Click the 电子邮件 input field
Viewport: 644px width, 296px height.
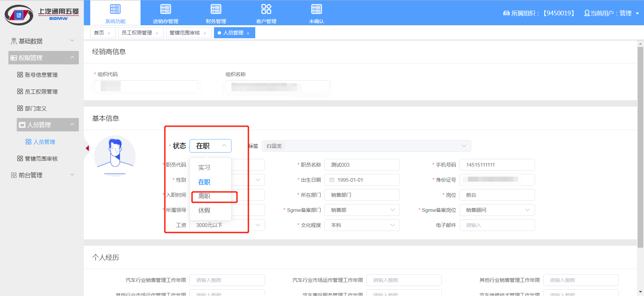(x=497, y=225)
